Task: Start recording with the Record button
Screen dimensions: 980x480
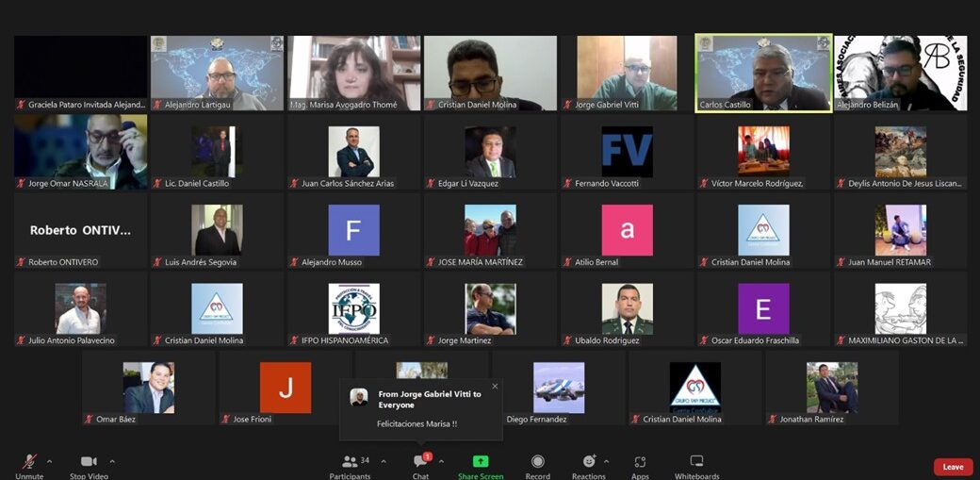Action: (537, 462)
